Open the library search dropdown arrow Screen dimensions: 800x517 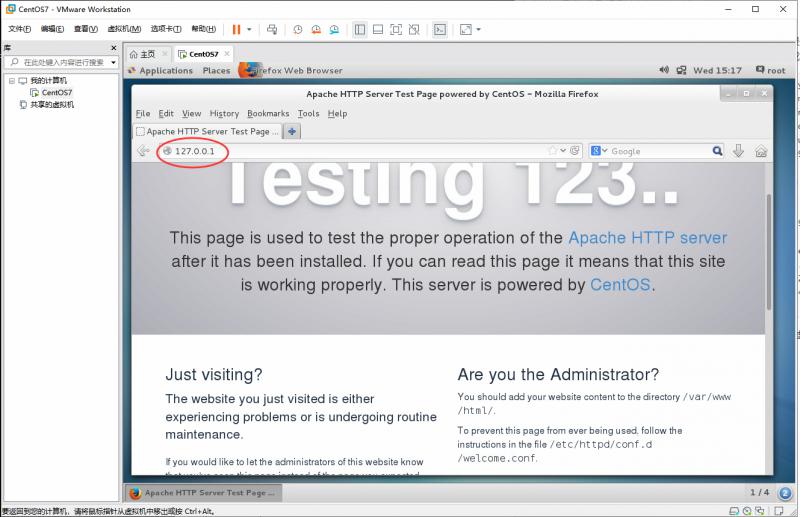113,62
